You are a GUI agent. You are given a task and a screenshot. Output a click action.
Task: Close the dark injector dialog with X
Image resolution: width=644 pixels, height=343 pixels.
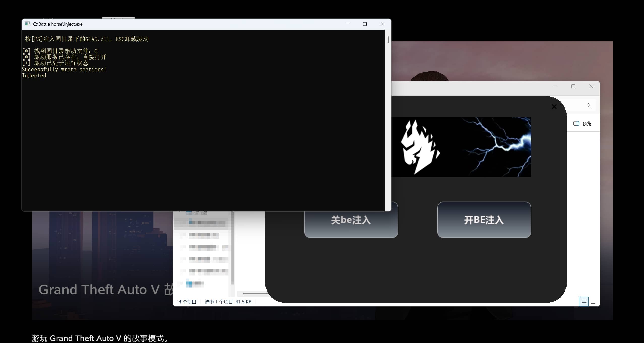pyautogui.click(x=554, y=107)
